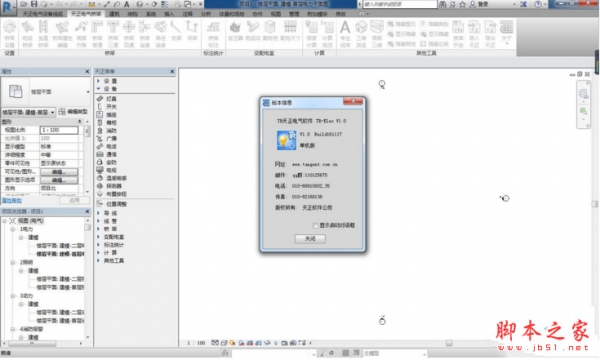Click the Revit application R logo button
600x360 pixels.
pos(8,7)
